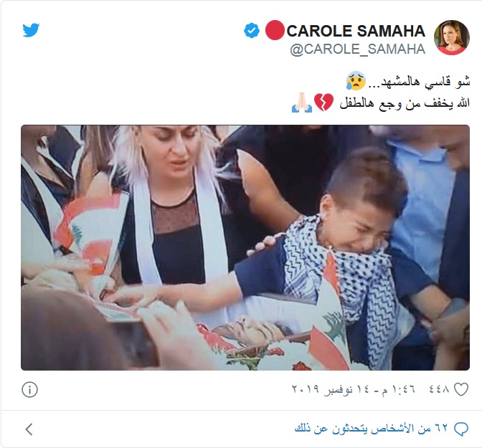
Task: Play the embedded tweet video
Action: [245, 247]
